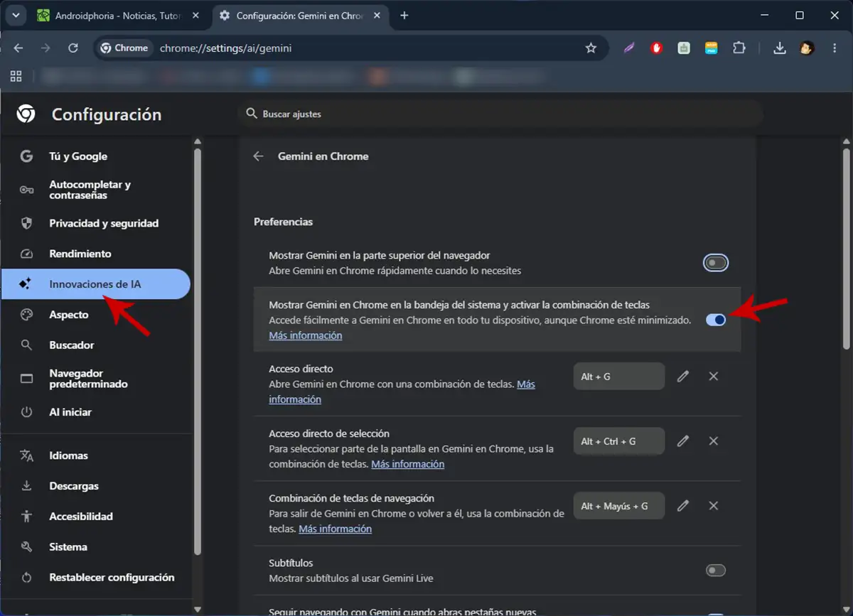The image size is (853, 616).
Task: Toggle Subtítulos for Gemini Live
Action: point(716,570)
